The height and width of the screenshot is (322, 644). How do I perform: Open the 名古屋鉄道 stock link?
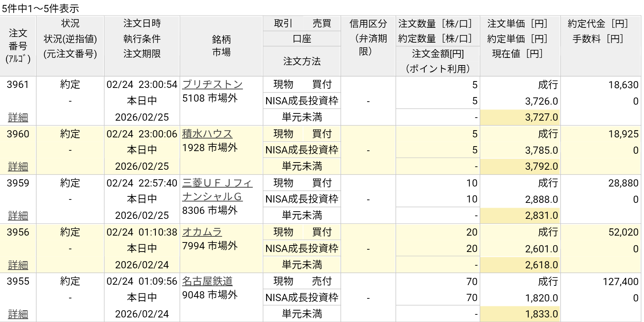click(207, 281)
